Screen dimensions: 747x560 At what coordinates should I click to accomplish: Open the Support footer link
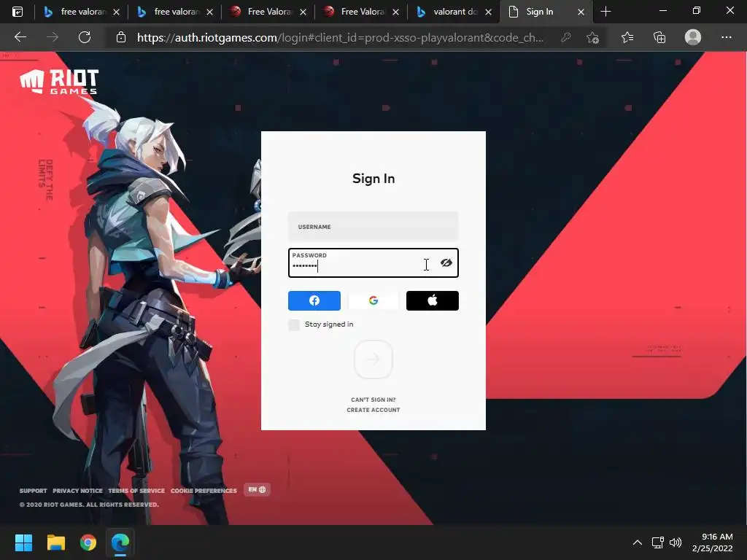coord(33,491)
